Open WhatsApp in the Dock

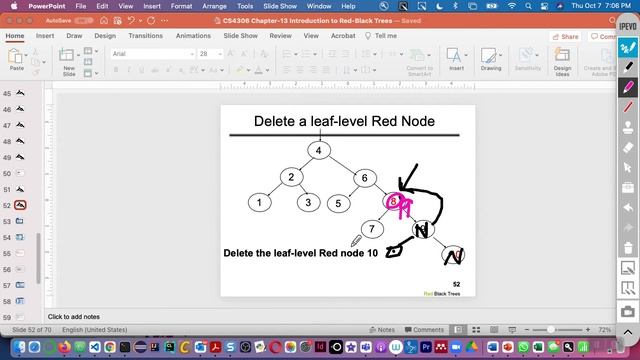(523, 347)
